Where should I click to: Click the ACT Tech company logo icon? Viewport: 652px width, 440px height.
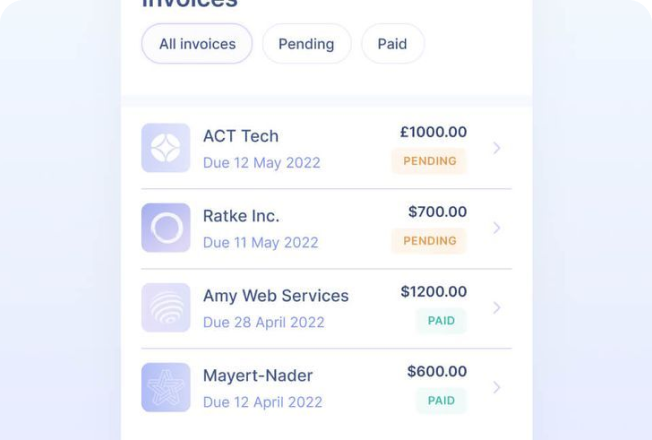coord(166,148)
